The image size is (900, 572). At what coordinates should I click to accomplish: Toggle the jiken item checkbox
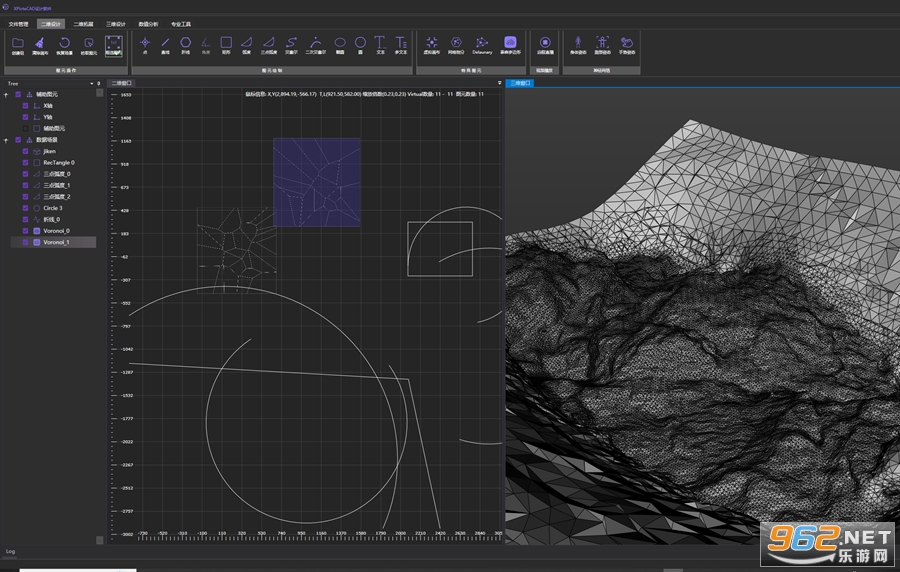25,151
